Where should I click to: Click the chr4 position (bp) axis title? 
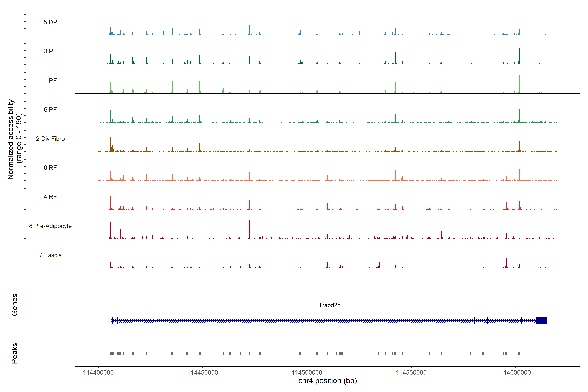pos(327,381)
